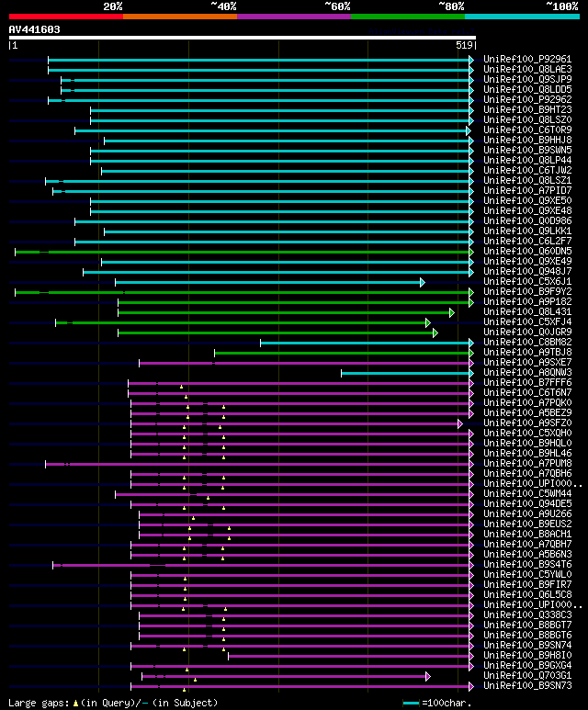Select the UniRef100_C6L2F7 label
Image resolution: width=588 pixels, height=710 pixels.
[527, 241]
